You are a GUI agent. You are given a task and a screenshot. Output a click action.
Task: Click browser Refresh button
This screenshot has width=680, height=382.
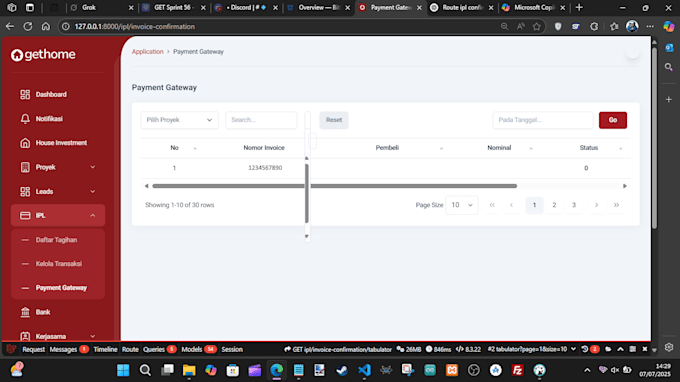[x=28, y=26]
